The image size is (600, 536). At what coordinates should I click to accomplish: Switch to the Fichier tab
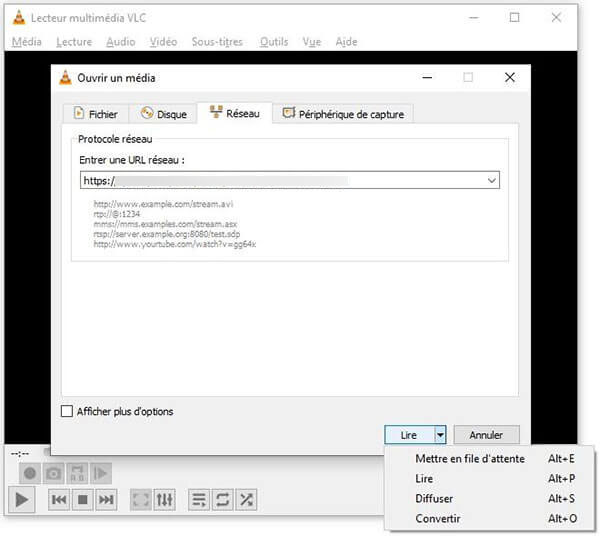(96, 114)
